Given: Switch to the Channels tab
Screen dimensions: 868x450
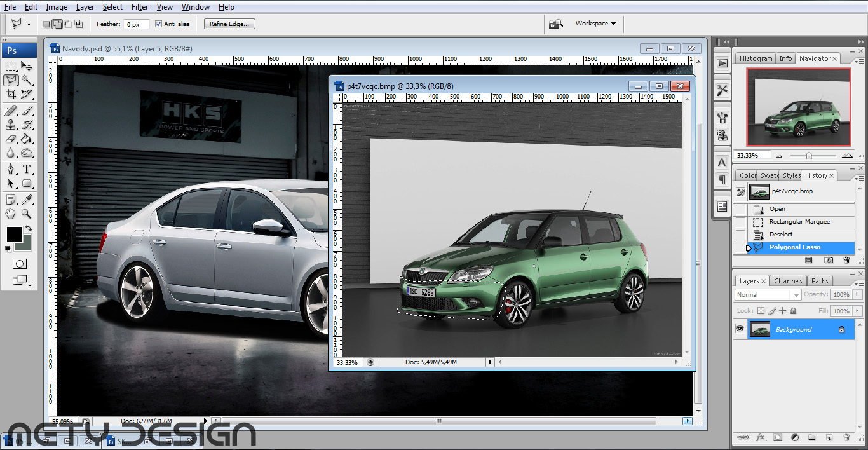Looking at the screenshot, I should pyautogui.click(x=788, y=281).
